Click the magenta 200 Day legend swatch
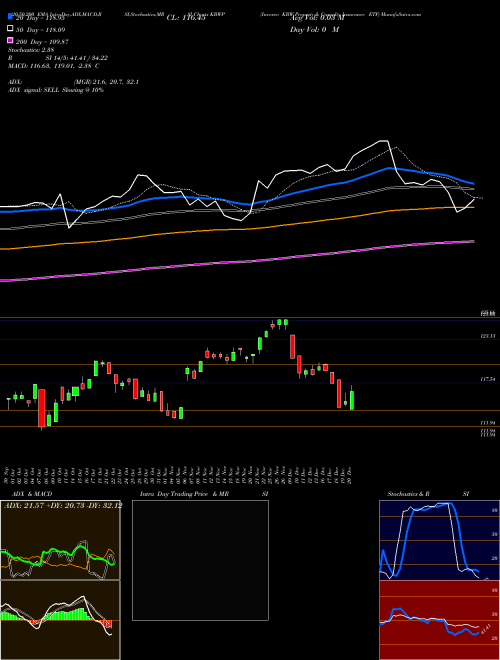 [x=10, y=40]
